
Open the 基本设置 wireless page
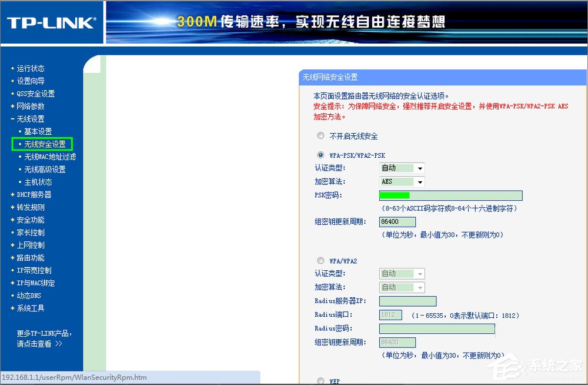38,131
